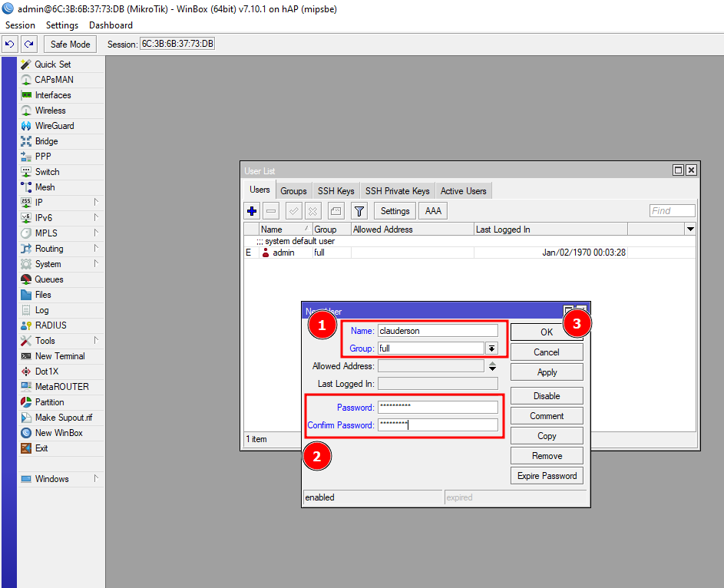Click into the Confirm Password field
The width and height of the screenshot is (724, 588).
click(x=438, y=425)
